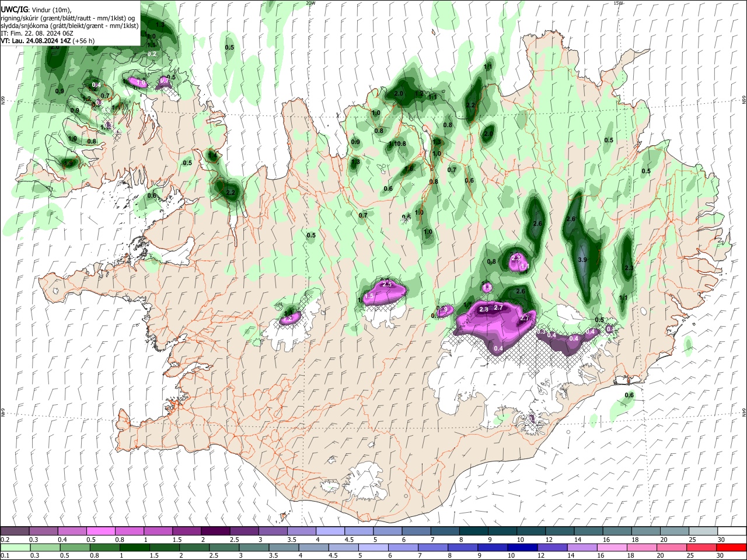
Task: Click the dark green 1 swatch in lower legend row
Action: [134, 548]
